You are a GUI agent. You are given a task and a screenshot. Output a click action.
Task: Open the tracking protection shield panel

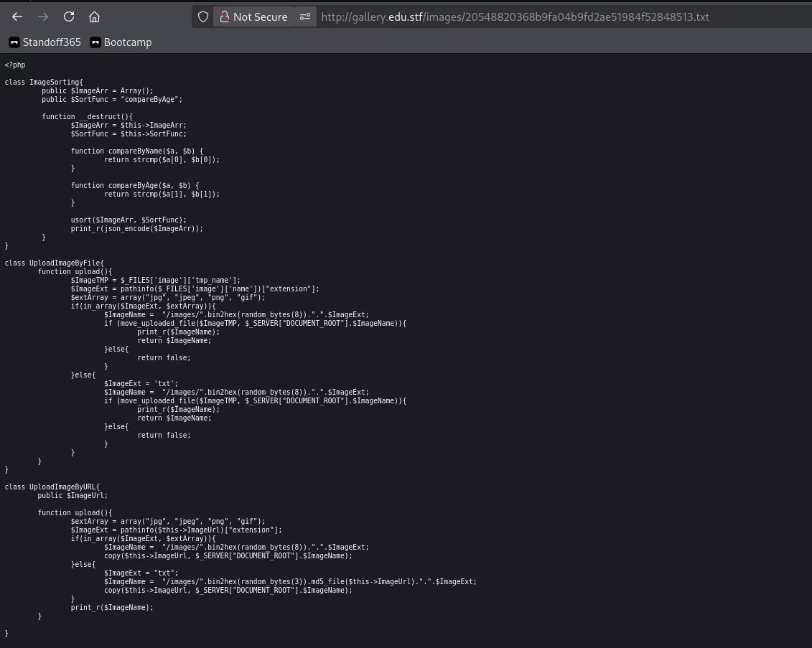(203, 17)
